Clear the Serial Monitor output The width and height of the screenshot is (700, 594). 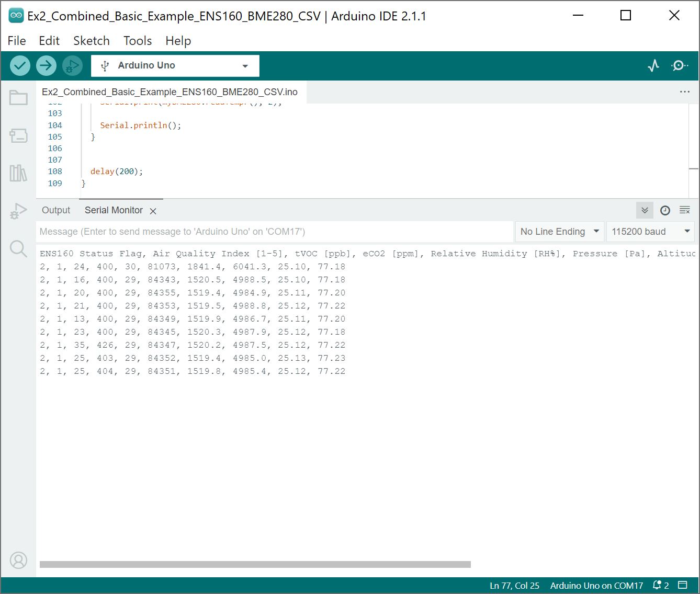684,210
